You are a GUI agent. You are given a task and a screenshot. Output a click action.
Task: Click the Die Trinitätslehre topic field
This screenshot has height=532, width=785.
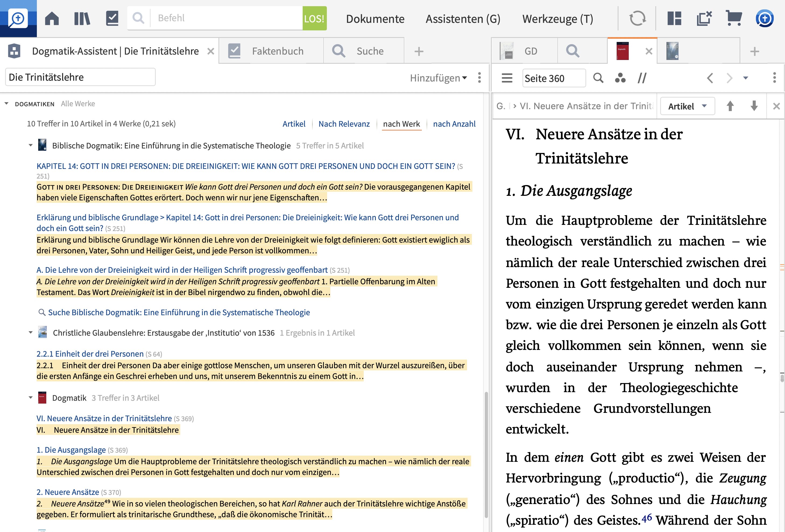[80, 77]
